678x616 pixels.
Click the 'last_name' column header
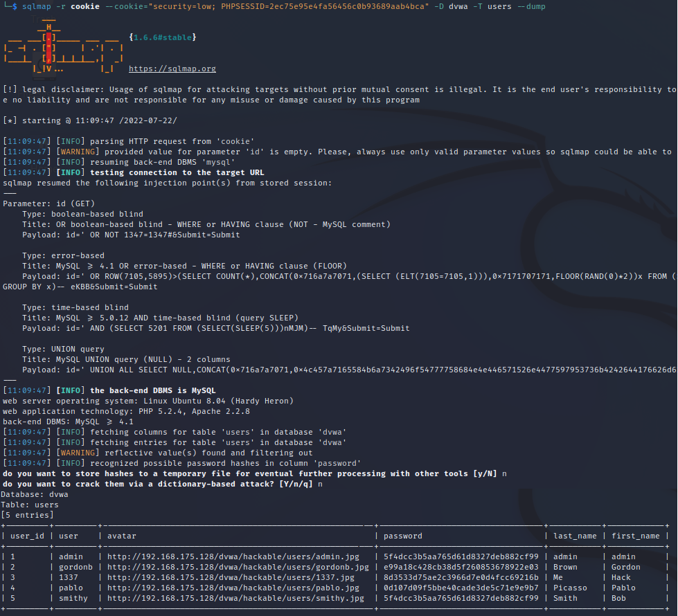coord(575,536)
